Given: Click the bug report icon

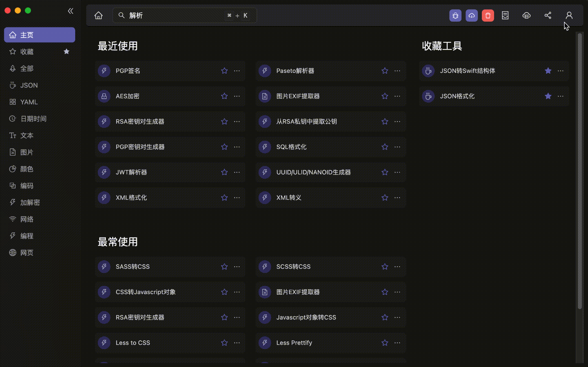Looking at the screenshot, I should 455,15.
